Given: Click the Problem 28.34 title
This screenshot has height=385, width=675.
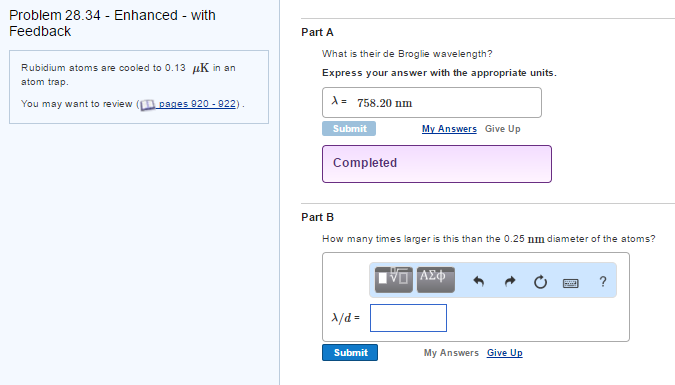Looking at the screenshot, I should pos(112,23).
